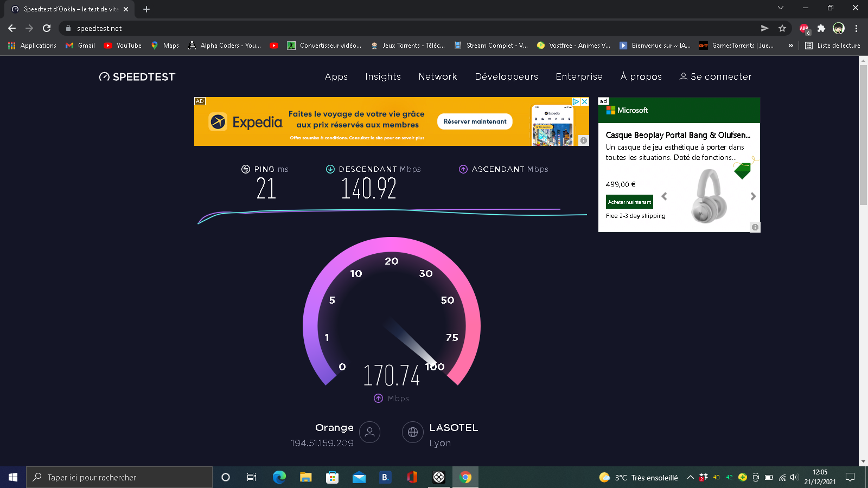Viewport: 868px width, 488px height.
Task: Open Gmail bookmark
Action: tap(80, 46)
